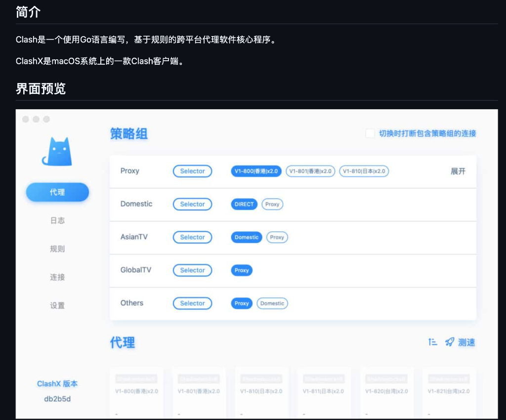Click the sort order icon next to 测速

(x=432, y=342)
